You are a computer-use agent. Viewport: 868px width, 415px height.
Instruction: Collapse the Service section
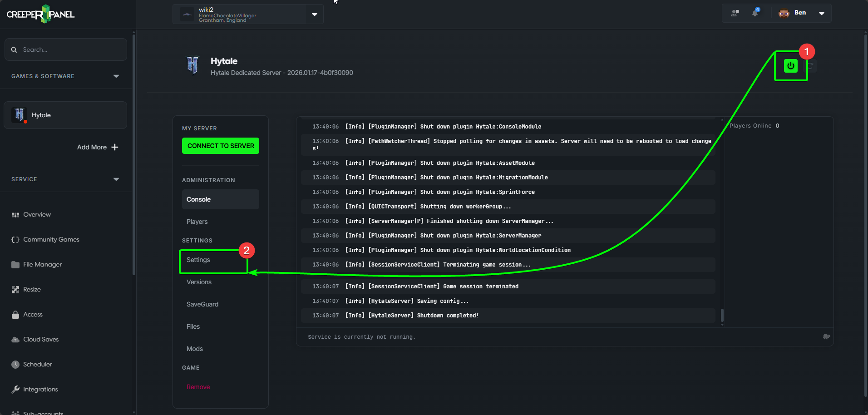(x=116, y=179)
